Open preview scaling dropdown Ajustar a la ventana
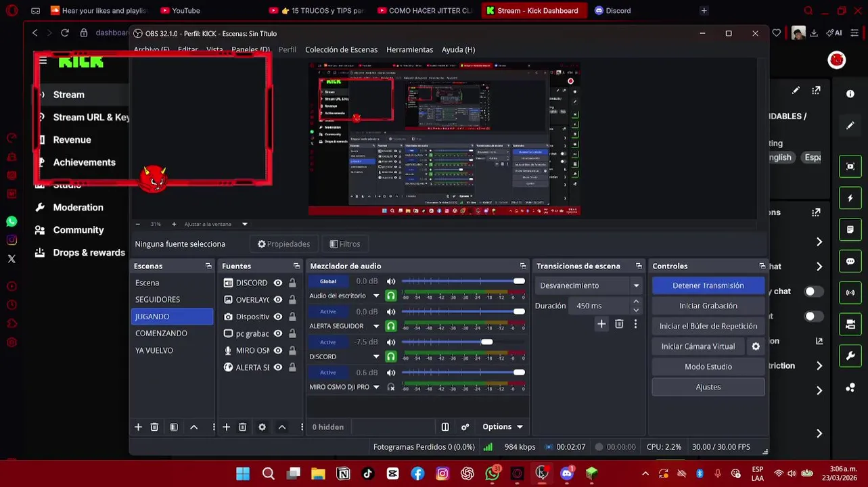Screen dimensions: 868x487 click(x=216, y=224)
